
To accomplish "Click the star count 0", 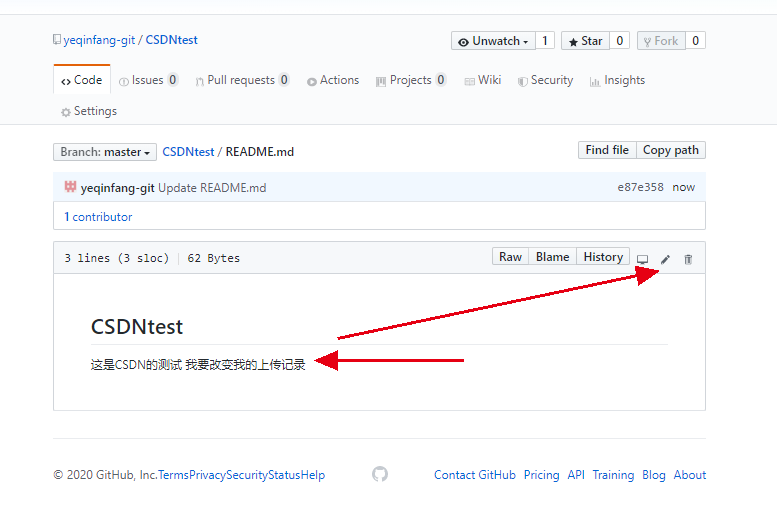I will [x=619, y=41].
